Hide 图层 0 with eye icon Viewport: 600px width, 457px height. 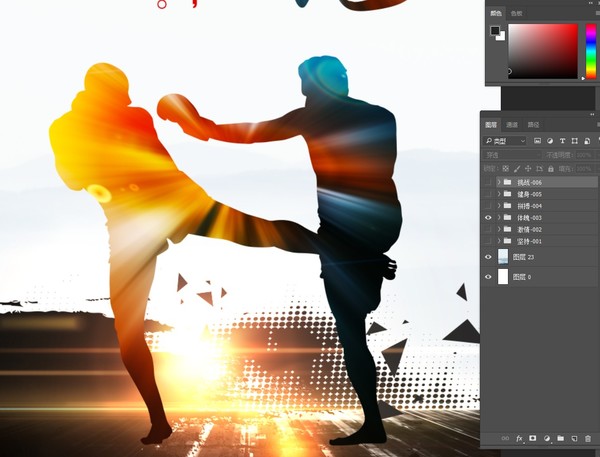pos(488,277)
